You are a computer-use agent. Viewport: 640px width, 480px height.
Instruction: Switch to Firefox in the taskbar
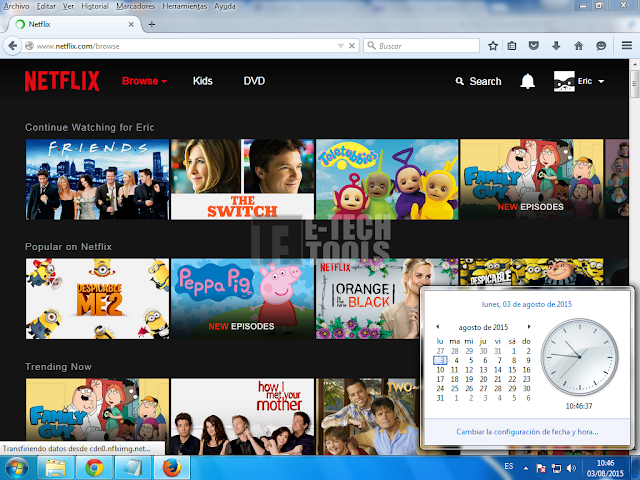[171, 468]
